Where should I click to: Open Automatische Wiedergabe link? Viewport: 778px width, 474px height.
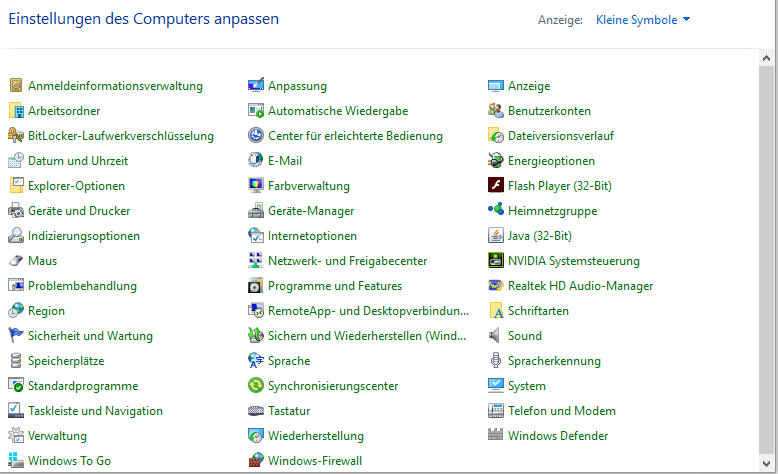click(338, 111)
